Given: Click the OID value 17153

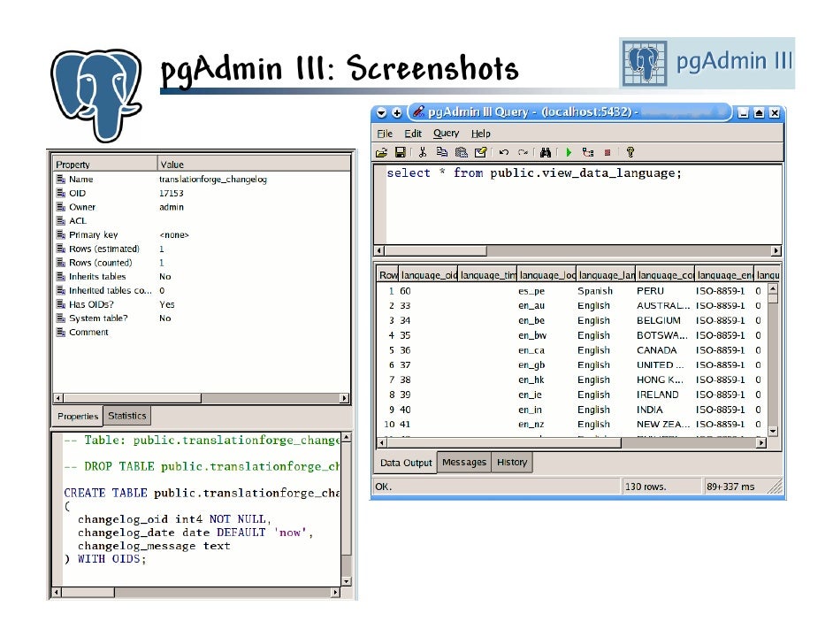Looking at the screenshot, I should [171, 194].
